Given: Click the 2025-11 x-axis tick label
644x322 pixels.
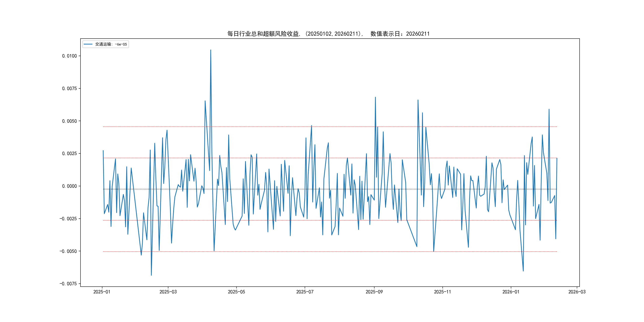Looking at the screenshot, I should [442, 292].
